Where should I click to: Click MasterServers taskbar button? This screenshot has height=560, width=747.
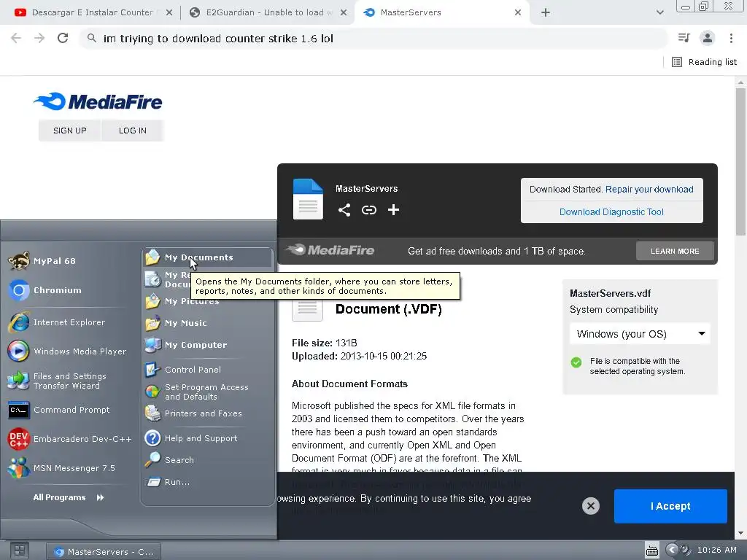104,552
